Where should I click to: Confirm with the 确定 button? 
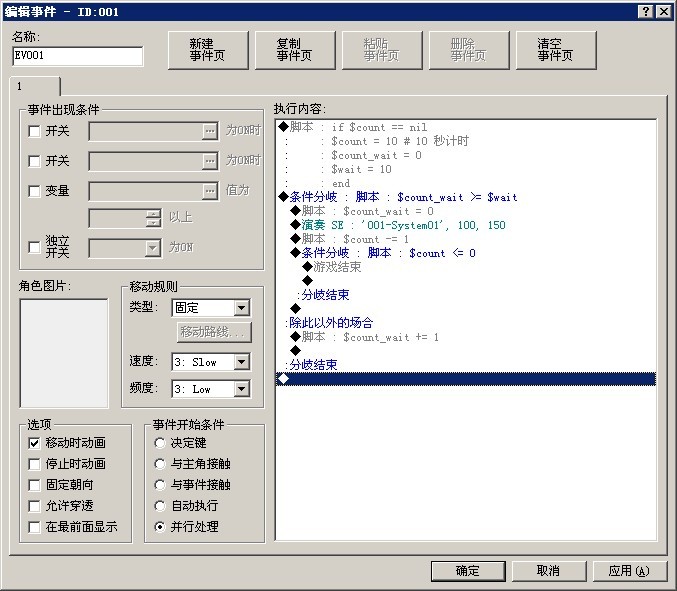468,571
